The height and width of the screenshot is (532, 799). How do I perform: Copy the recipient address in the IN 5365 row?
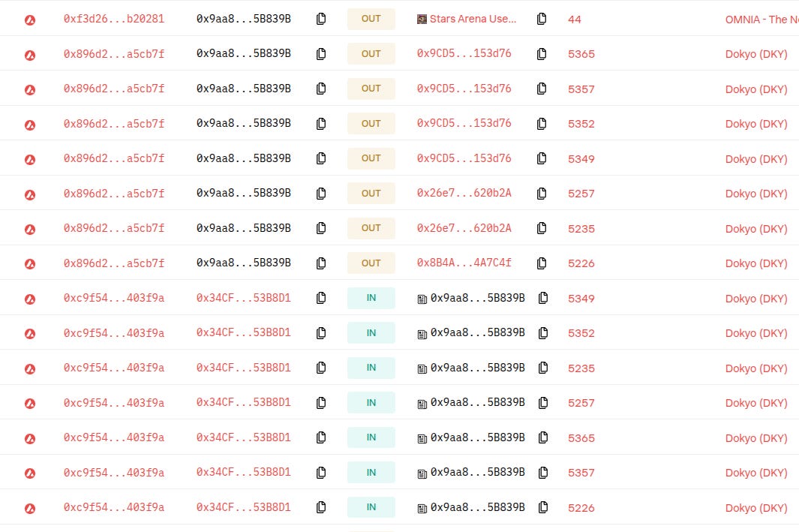click(x=543, y=437)
